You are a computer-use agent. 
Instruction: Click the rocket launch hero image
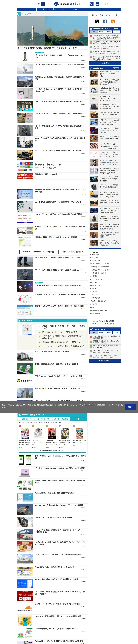52,31
